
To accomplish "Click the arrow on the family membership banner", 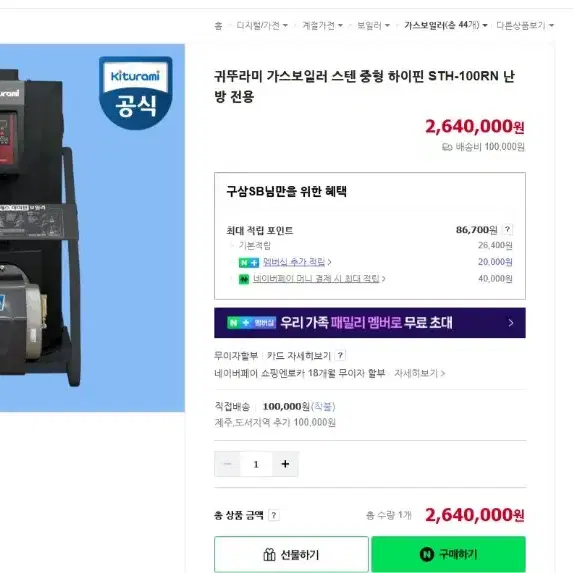I will 511,323.
